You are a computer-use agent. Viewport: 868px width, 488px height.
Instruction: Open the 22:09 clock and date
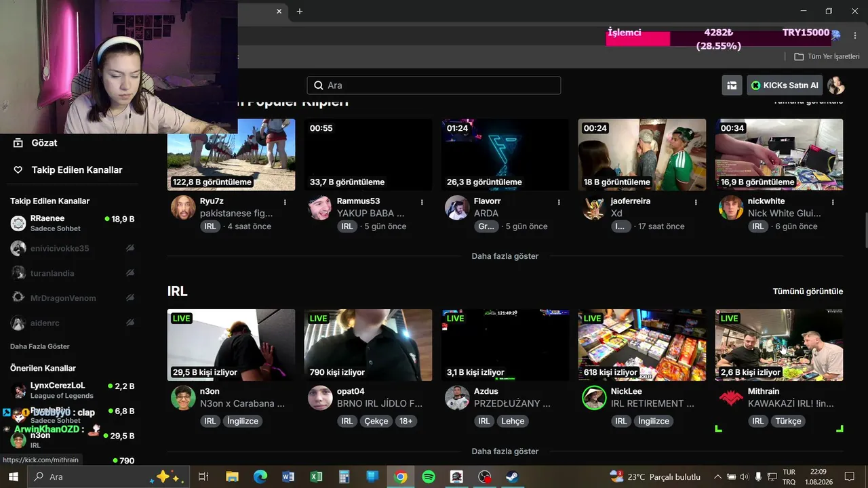(818, 477)
